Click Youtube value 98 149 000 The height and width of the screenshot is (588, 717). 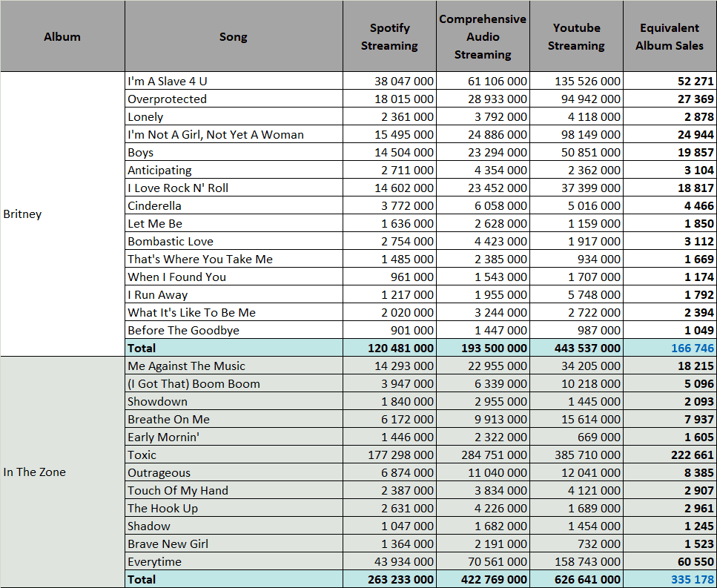point(576,134)
